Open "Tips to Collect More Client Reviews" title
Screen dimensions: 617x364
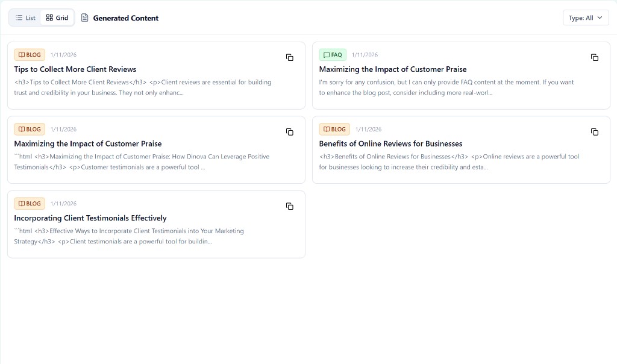75,69
